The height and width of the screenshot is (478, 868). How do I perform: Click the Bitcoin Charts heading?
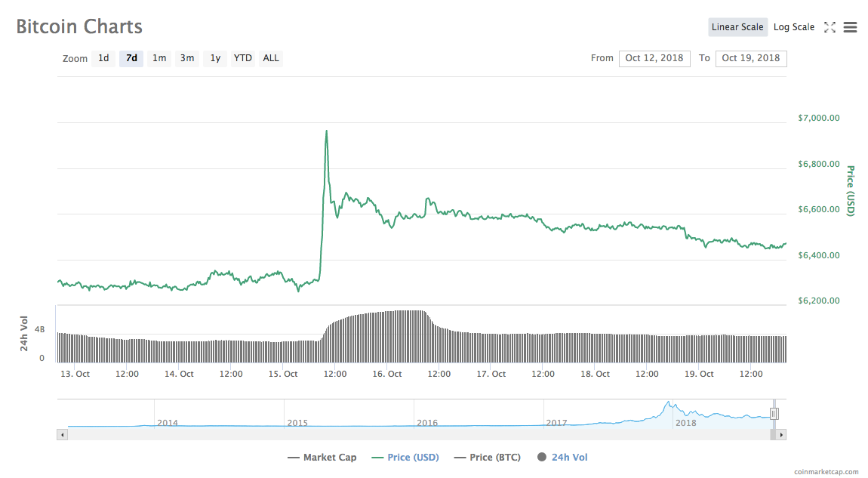[x=79, y=26]
